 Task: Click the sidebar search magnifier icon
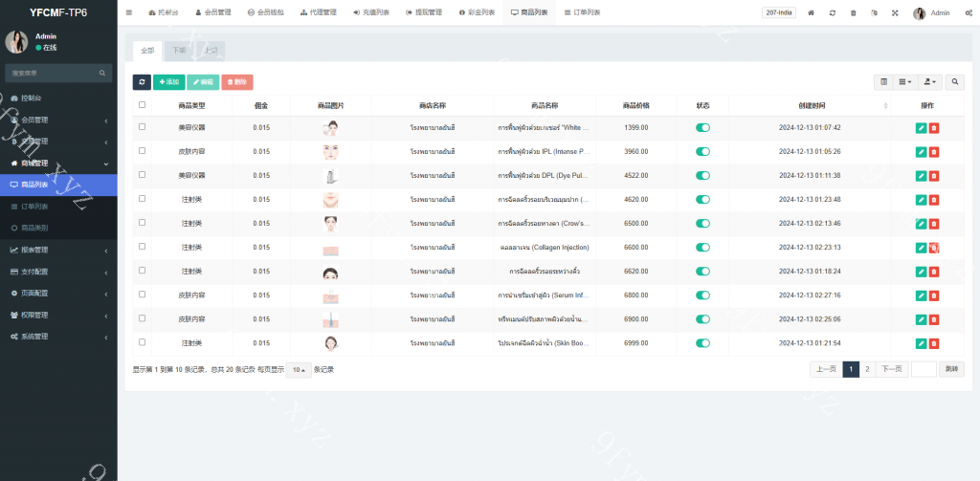coord(101,73)
